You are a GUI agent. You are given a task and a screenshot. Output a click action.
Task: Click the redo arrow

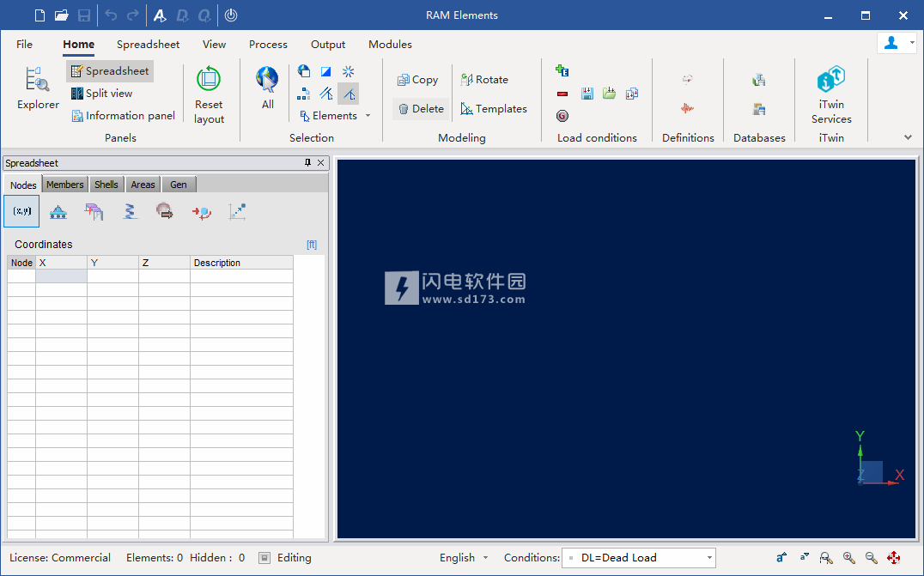pyautogui.click(x=133, y=15)
